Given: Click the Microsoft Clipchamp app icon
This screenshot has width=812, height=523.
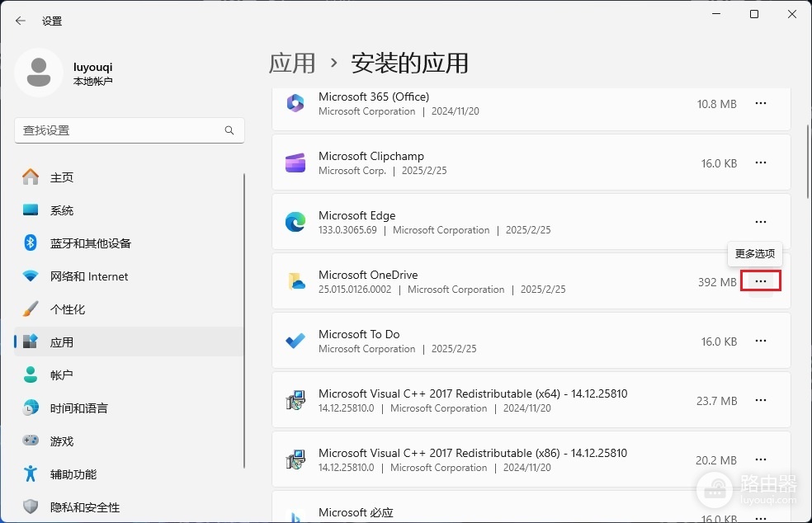Looking at the screenshot, I should (295, 163).
